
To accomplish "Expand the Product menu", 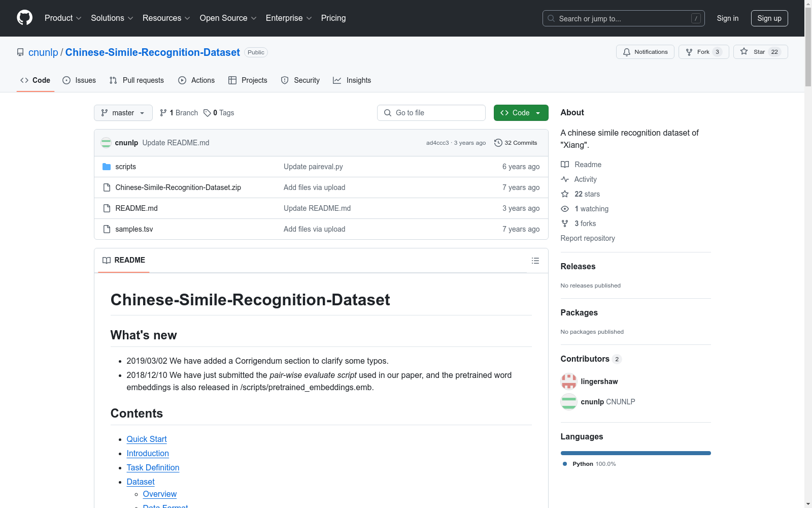I will coord(63,18).
